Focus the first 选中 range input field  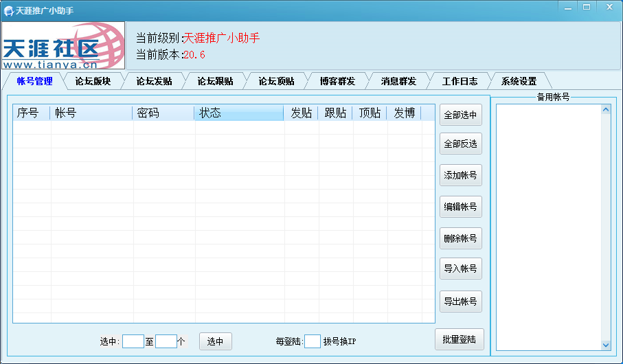coord(133,341)
